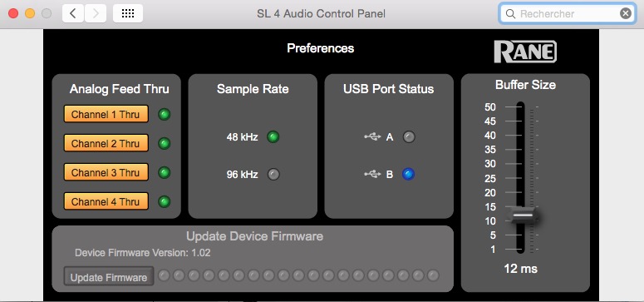Viewport: 644px width, 302px height.
Task: Toggle Channel 3 Thru
Action: pyautogui.click(x=106, y=172)
